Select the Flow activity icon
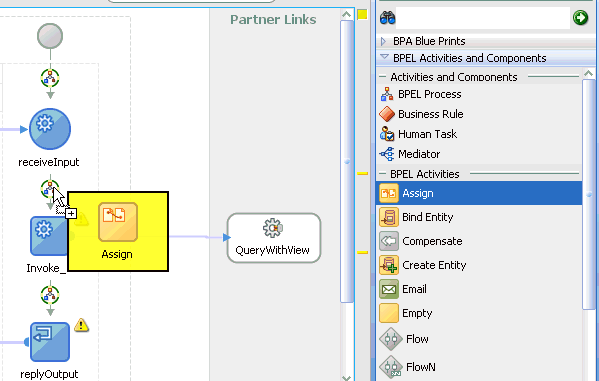This screenshot has width=599, height=381. click(x=391, y=339)
